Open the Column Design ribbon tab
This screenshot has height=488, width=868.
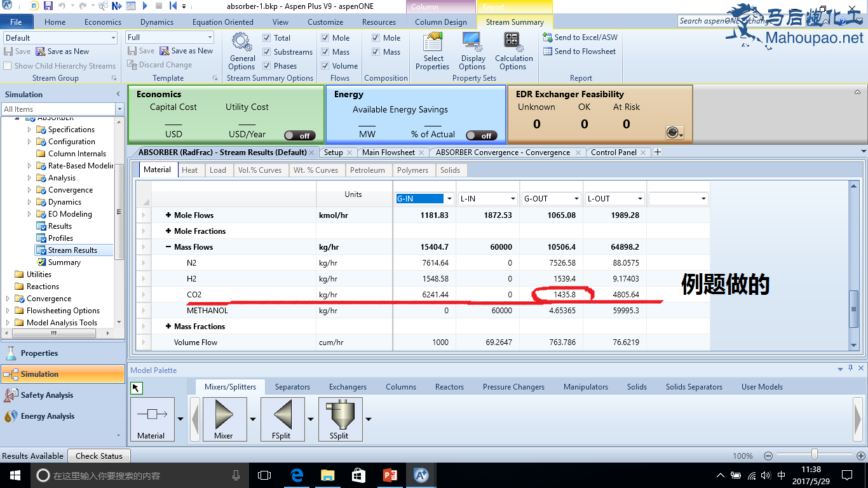coord(441,22)
